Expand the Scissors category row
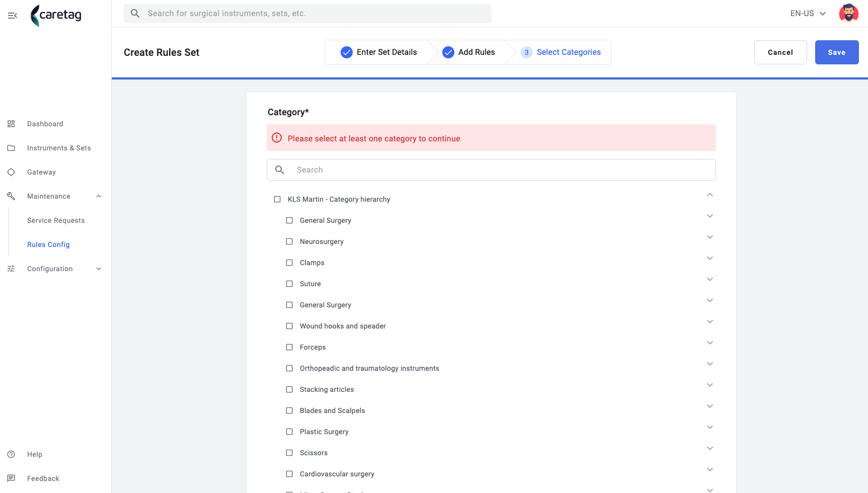 click(x=710, y=448)
